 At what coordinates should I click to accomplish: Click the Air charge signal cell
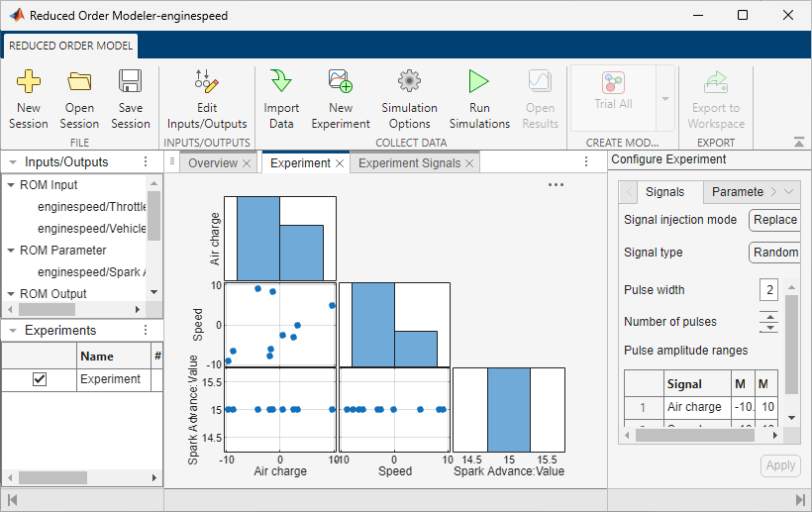(697, 407)
